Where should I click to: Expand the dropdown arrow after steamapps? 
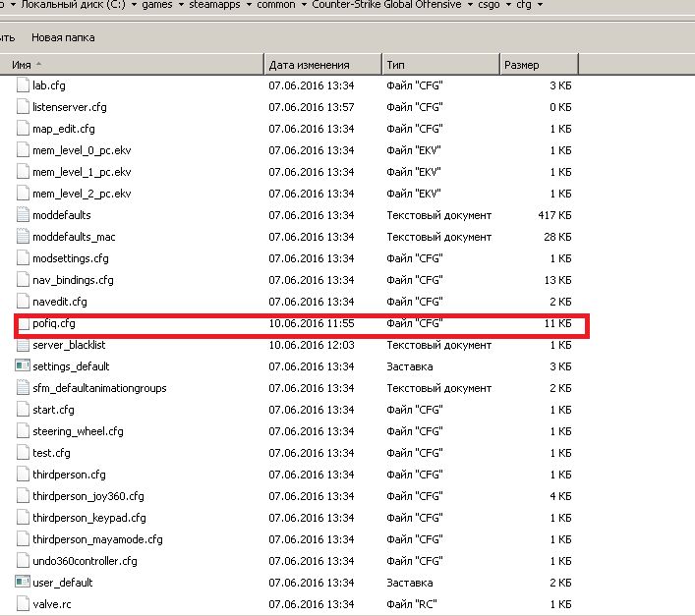pos(249,5)
